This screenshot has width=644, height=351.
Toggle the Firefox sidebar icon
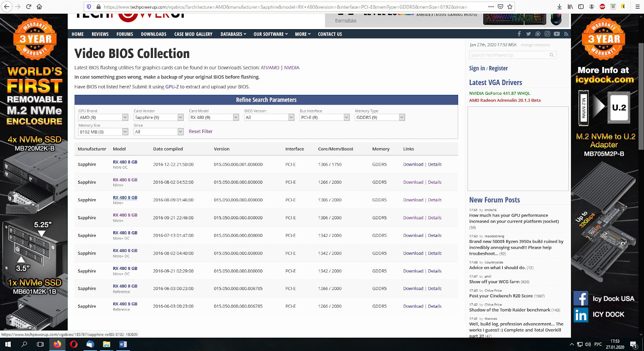point(581,6)
